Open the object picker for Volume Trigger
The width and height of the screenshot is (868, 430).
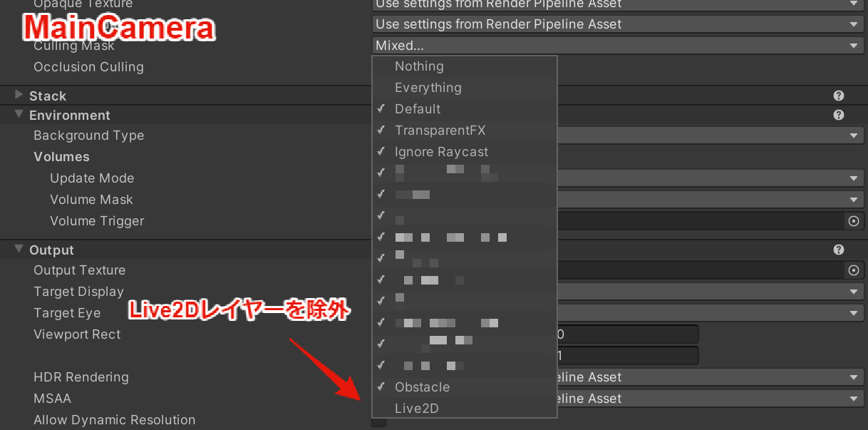click(854, 221)
